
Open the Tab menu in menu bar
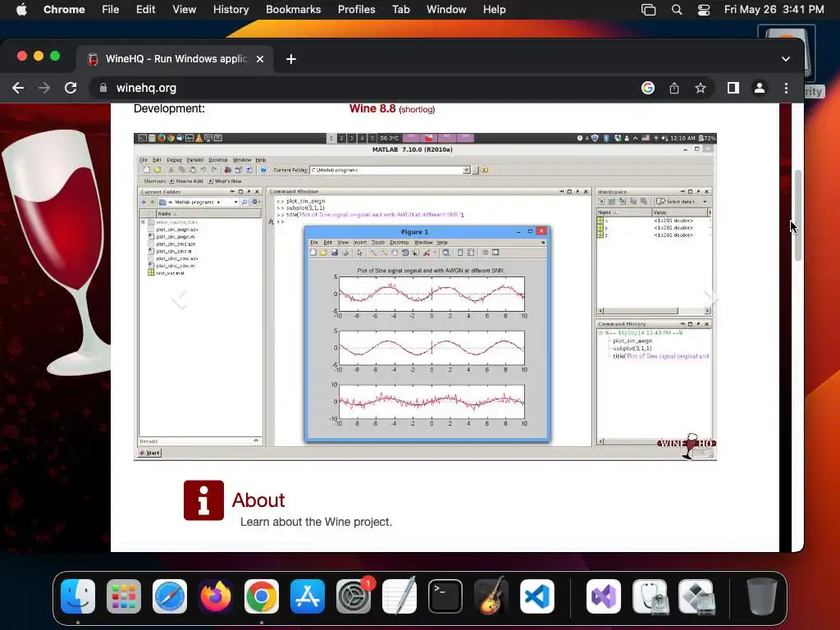(x=400, y=10)
